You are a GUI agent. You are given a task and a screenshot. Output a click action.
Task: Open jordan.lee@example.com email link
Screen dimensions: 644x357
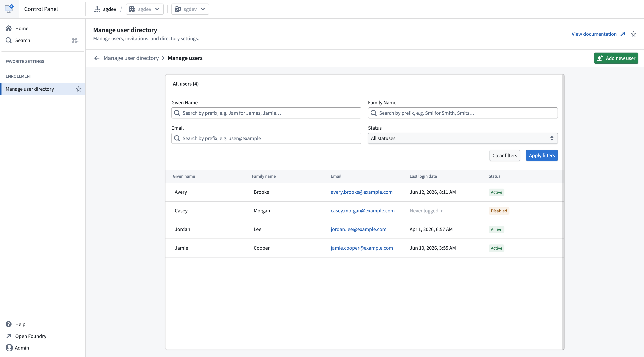[358, 229]
